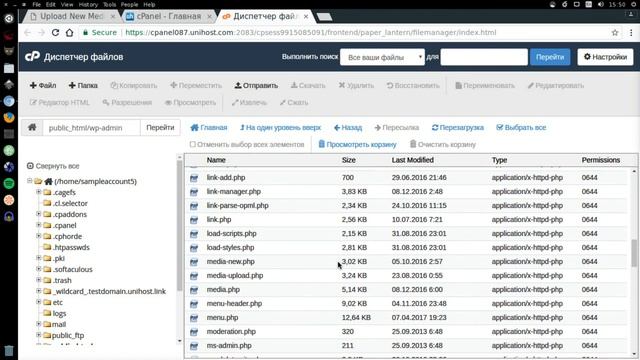Click the PHP icon of ms-admin.php
The width and height of the screenshot is (640, 360).
point(194,346)
